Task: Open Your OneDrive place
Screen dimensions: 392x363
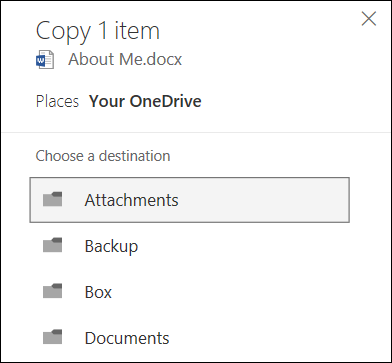Action: pos(145,101)
